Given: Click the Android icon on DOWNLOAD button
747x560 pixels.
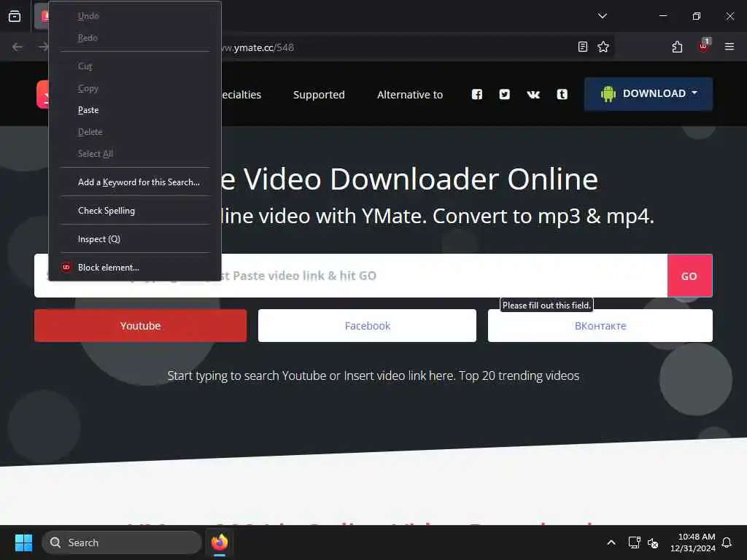Looking at the screenshot, I should tap(608, 94).
